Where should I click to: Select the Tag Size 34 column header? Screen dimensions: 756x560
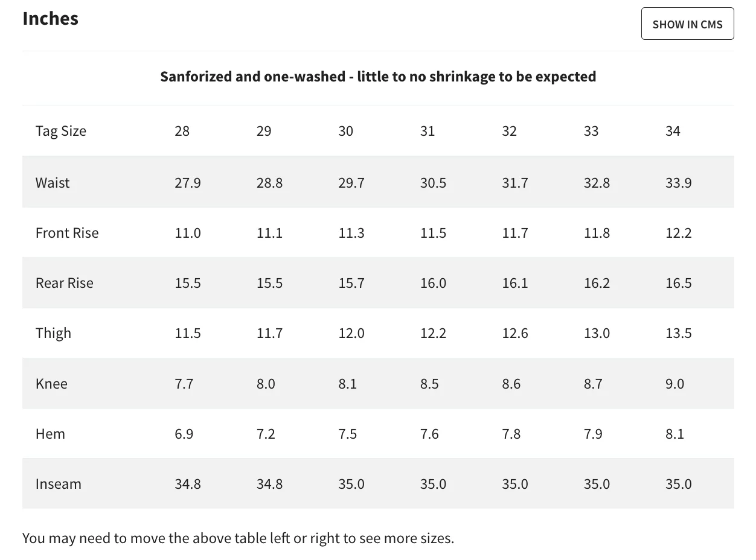click(673, 131)
